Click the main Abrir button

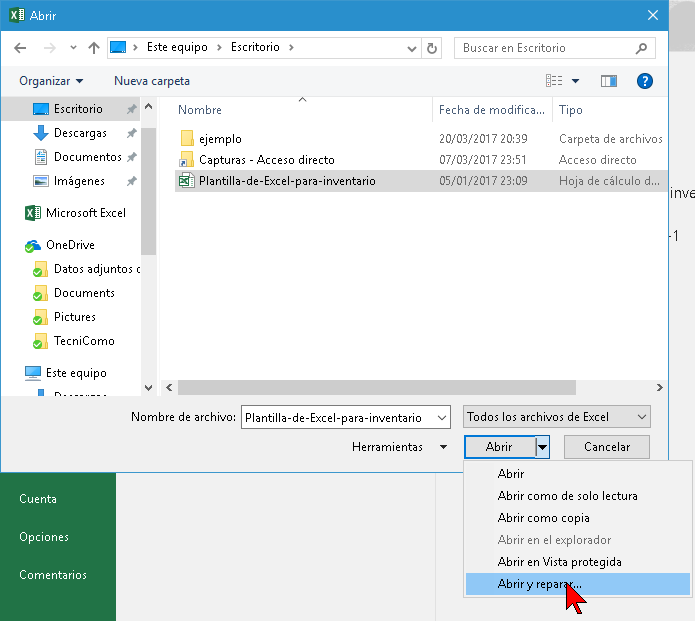pyautogui.click(x=499, y=447)
